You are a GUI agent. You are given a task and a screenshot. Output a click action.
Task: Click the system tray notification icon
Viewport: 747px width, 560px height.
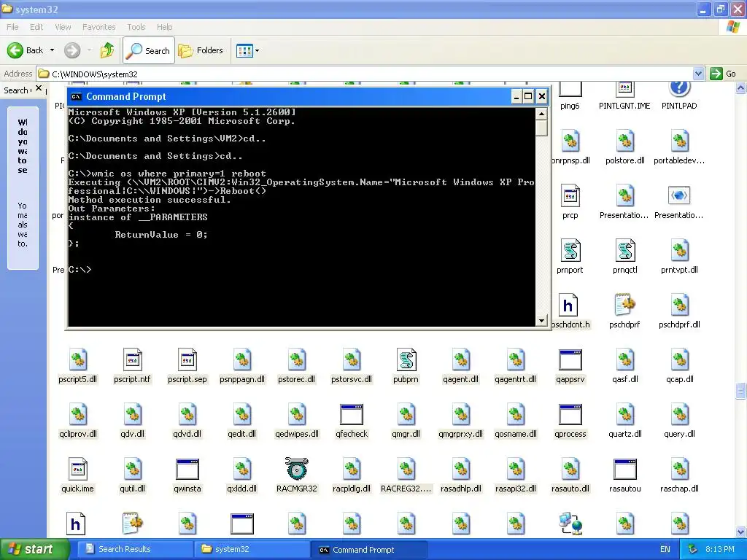tap(692, 550)
